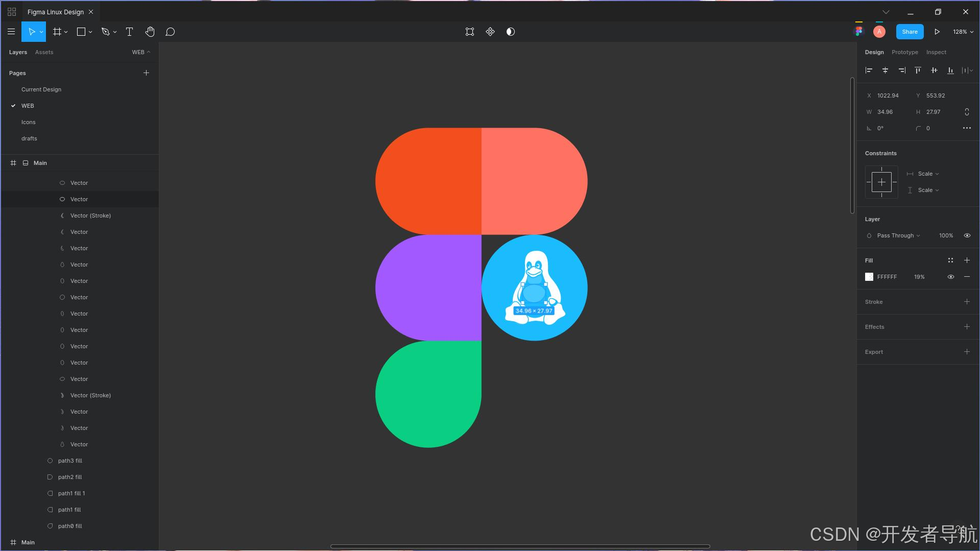This screenshot has height=551, width=980.
Task: Toggle FFFFFF fill visibility eye icon
Action: [x=950, y=277]
